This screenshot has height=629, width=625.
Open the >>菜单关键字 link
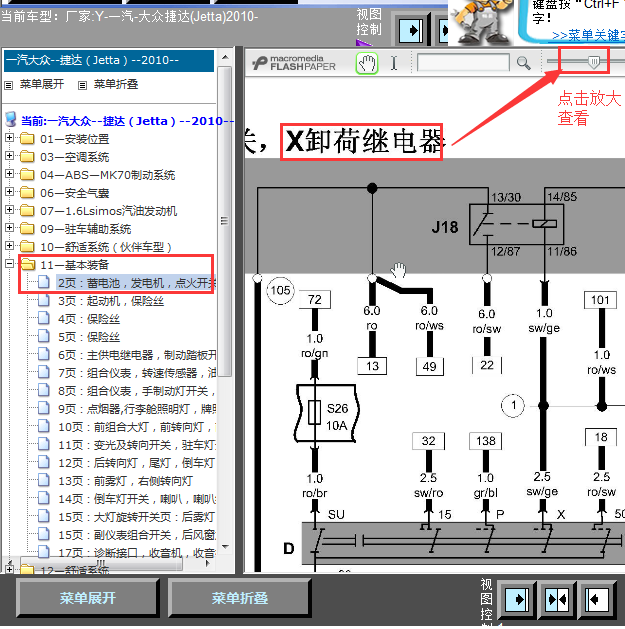point(588,36)
